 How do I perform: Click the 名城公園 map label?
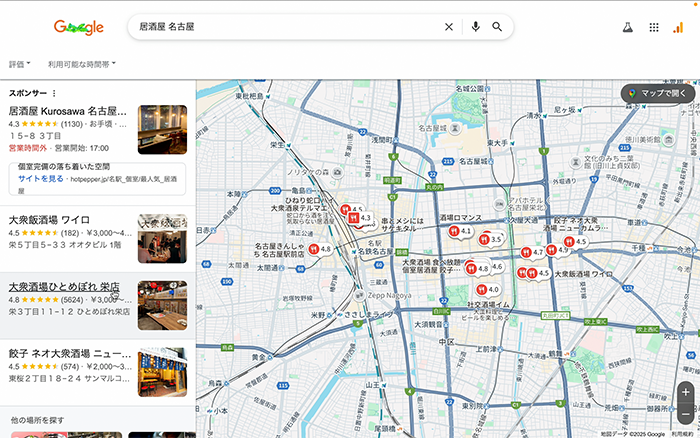point(470,89)
